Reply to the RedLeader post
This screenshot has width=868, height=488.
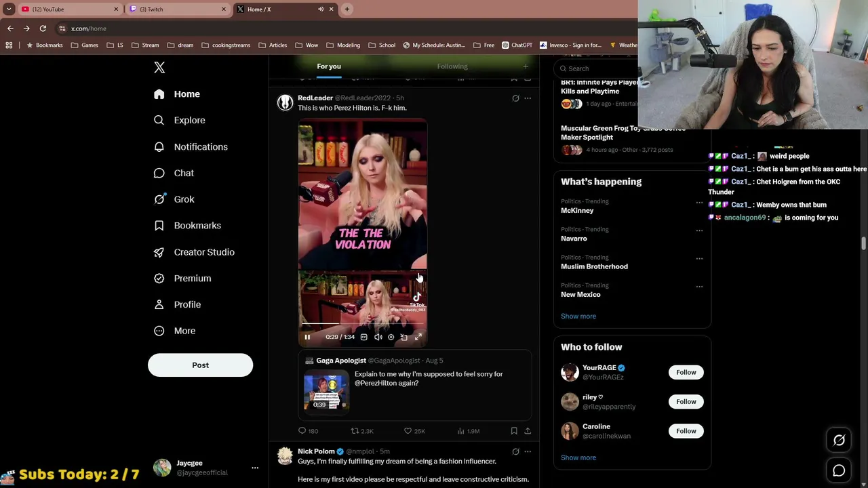tap(309, 431)
